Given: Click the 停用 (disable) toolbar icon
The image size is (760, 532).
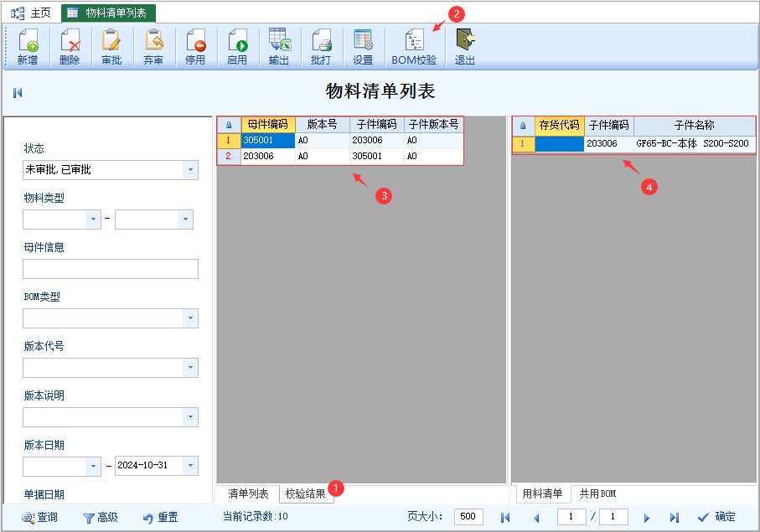Looking at the screenshot, I should (195, 47).
